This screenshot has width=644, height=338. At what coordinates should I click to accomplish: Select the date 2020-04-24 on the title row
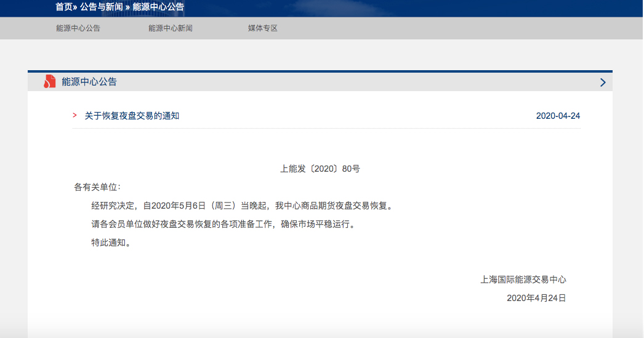point(558,116)
